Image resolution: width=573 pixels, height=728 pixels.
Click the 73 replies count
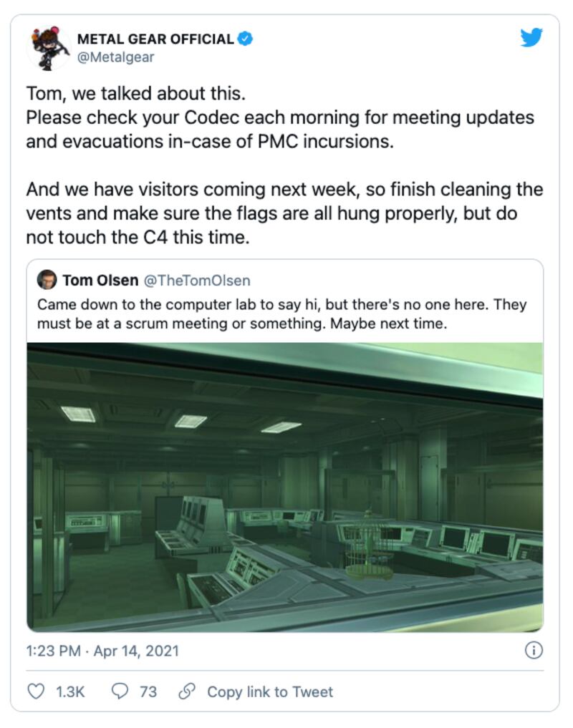[x=148, y=691]
